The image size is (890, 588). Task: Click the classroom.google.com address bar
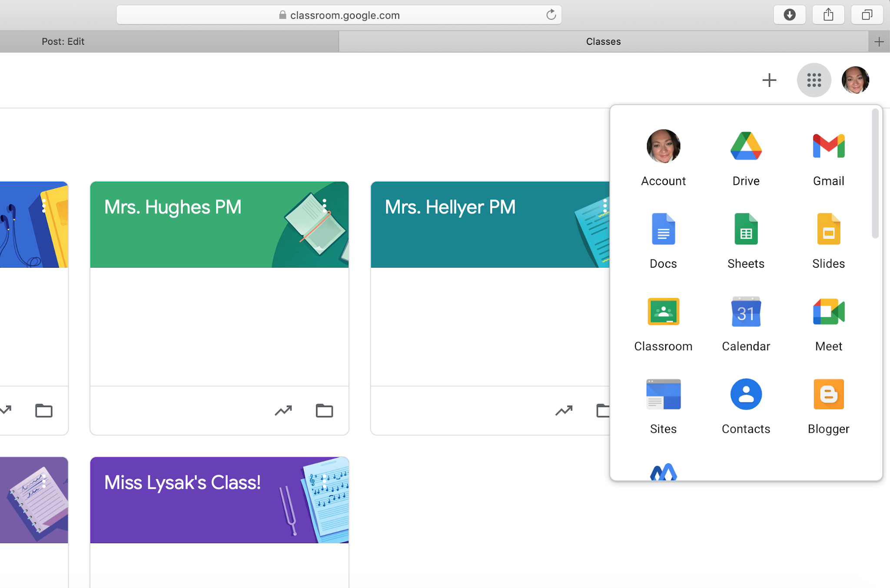click(339, 15)
